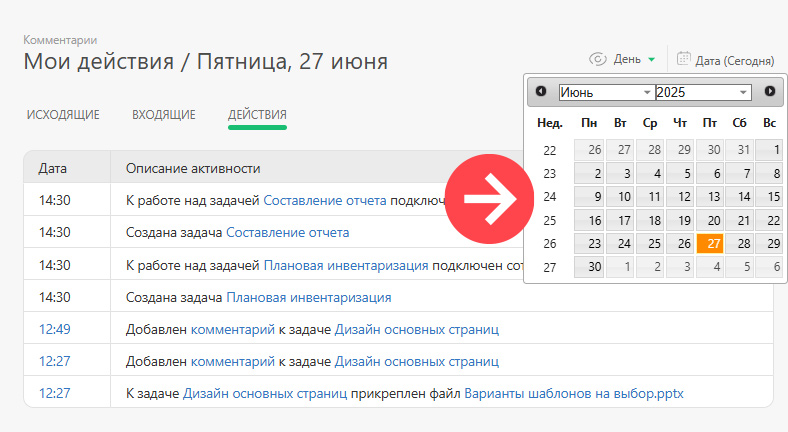Open Дизайн основных страниц in file attachment row
This screenshot has height=432, width=788.
[x=265, y=393]
